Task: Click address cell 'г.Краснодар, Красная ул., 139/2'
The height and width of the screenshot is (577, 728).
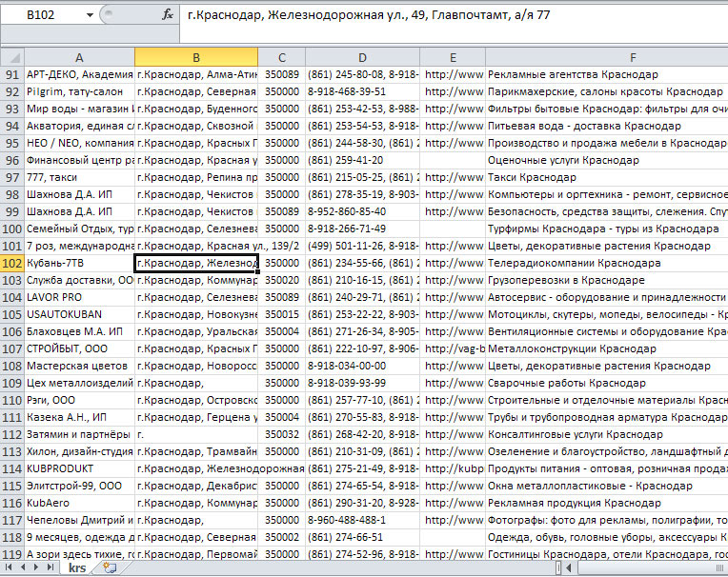Action: pos(218,247)
